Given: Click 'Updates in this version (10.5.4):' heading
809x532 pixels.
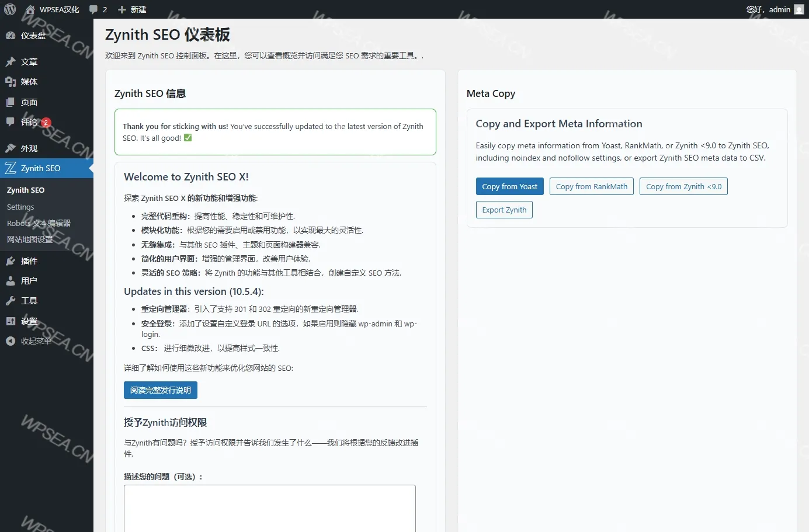Looking at the screenshot, I should coord(194,291).
